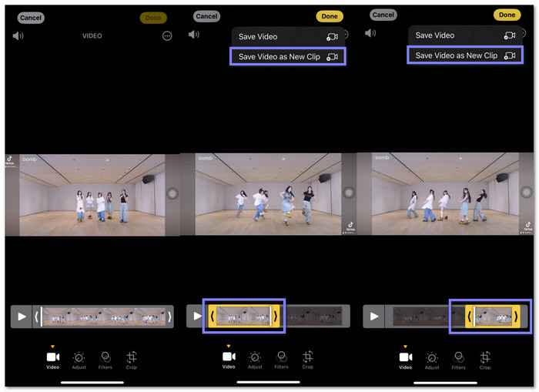Toggle the speaker mute icon in right screen
The height and width of the screenshot is (392, 539).
pyautogui.click(x=370, y=33)
